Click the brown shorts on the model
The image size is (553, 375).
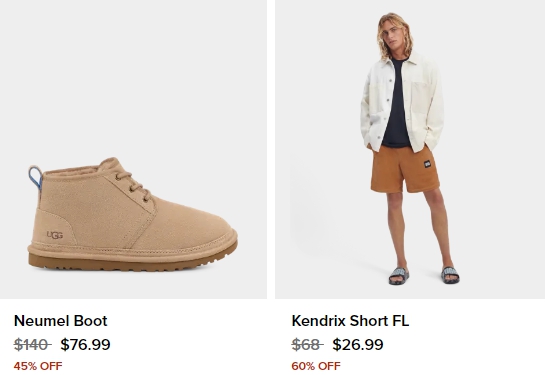click(x=405, y=170)
